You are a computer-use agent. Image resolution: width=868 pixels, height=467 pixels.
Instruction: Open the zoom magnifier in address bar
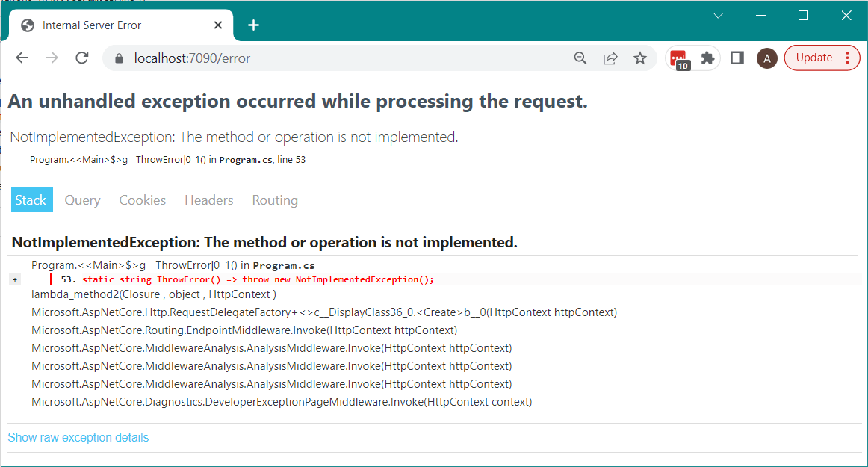click(x=580, y=58)
